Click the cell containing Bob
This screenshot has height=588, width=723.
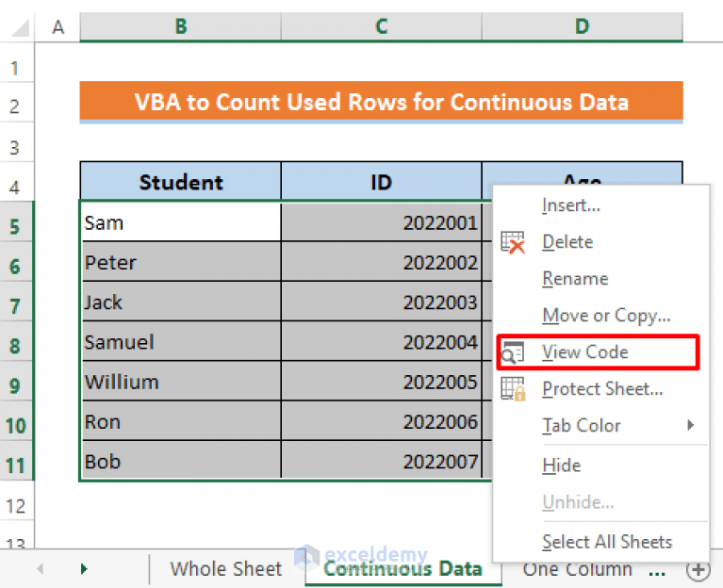click(x=181, y=461)
